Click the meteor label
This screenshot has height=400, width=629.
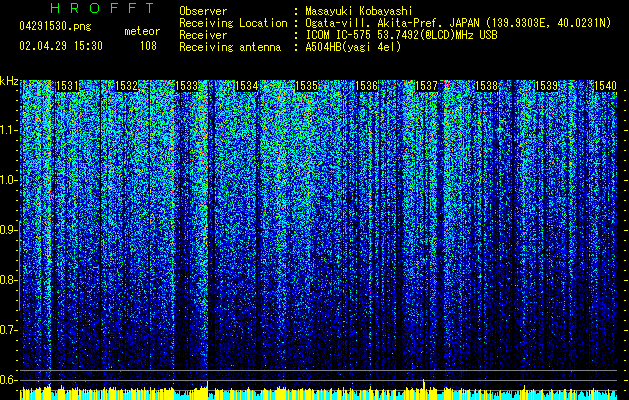pos(142,31)
